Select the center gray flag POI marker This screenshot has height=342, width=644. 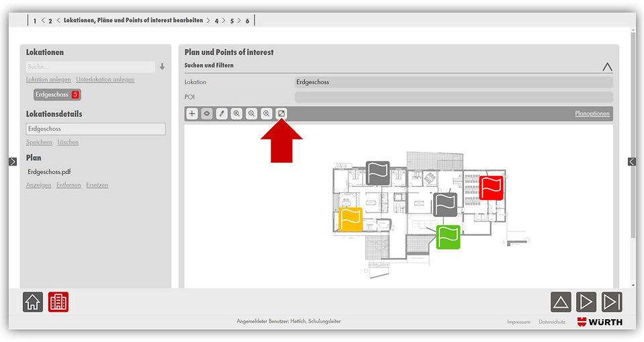445,204
